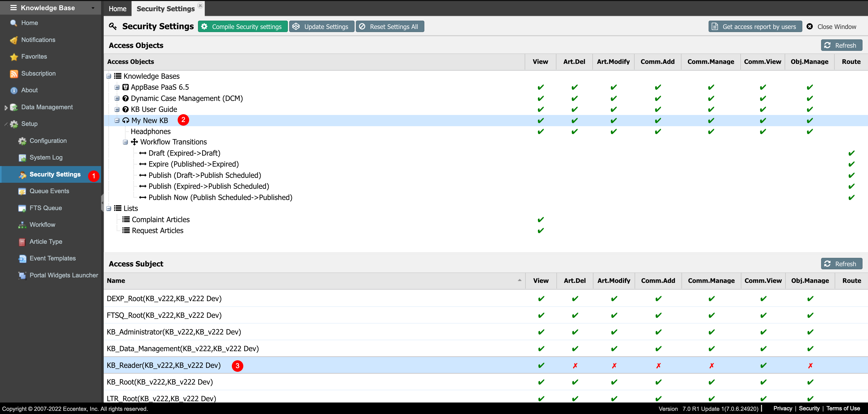Image resolution: width=868 pixels, height=414 pixels.
Task: Expand the AppBase PaaS 6.5 node
Action: [117, 87]
